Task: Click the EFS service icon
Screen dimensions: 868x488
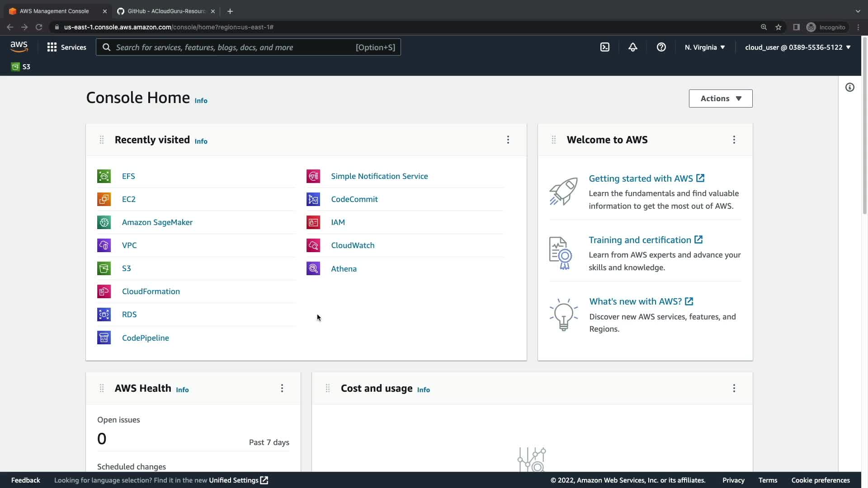Action: [104, 176]
